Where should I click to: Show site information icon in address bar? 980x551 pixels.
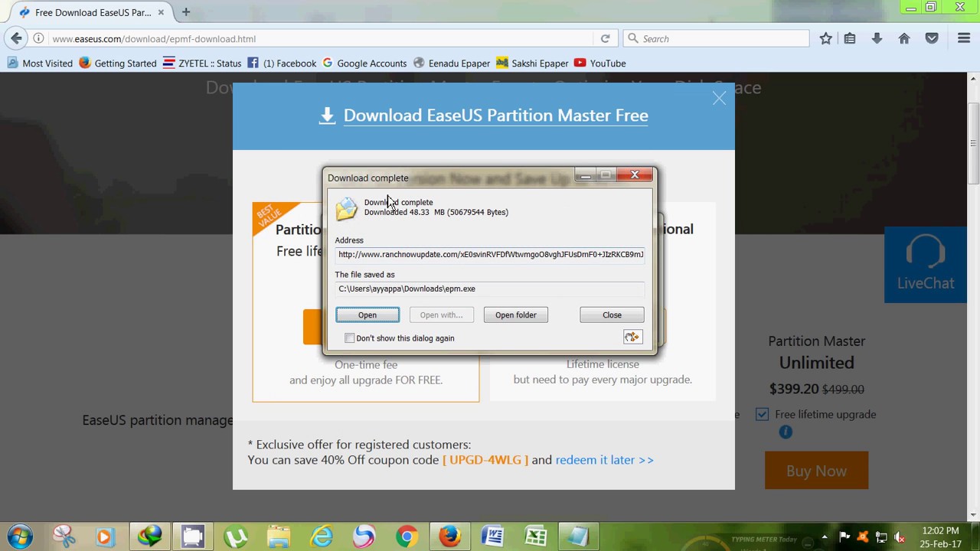pos(38,38)
